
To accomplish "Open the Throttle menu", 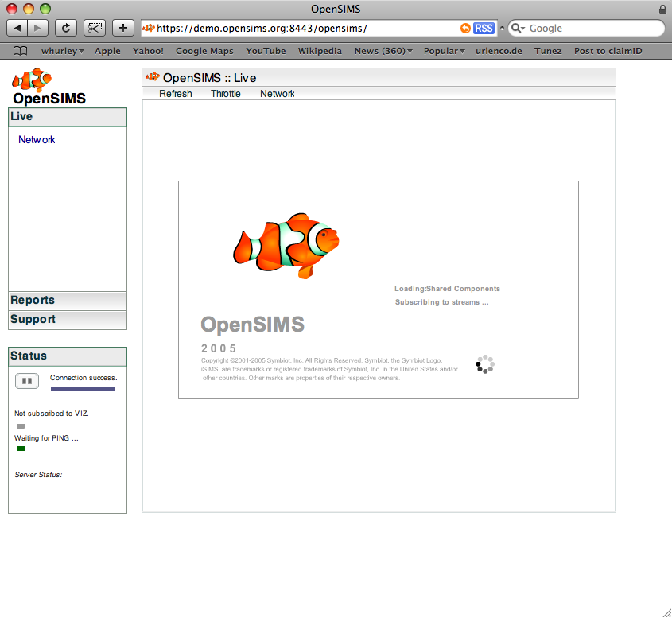I will (226, 94).
